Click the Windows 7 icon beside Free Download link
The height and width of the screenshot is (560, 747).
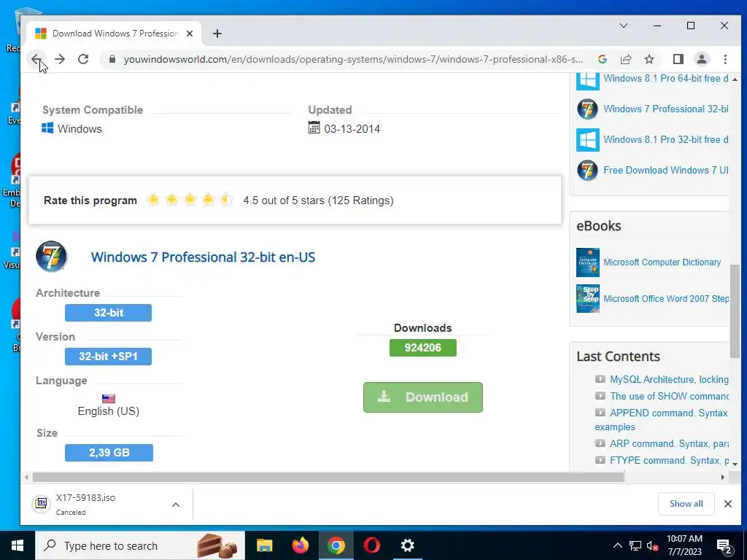pos(587,170)
